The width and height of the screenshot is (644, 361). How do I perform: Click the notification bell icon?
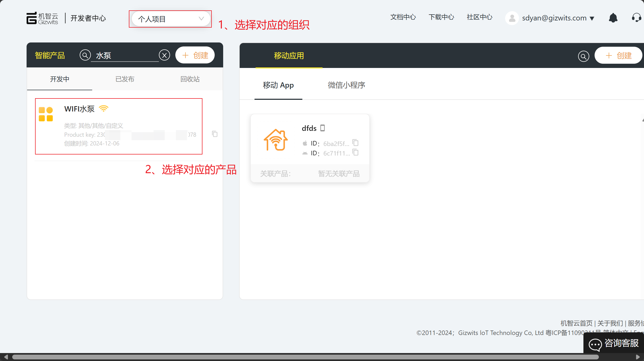click(x=613, y=18)
